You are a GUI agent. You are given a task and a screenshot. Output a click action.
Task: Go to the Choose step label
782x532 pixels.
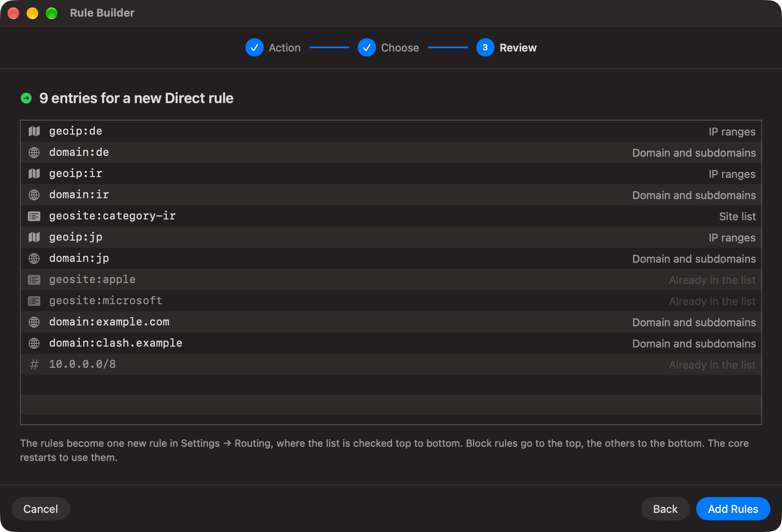point(400,48)
